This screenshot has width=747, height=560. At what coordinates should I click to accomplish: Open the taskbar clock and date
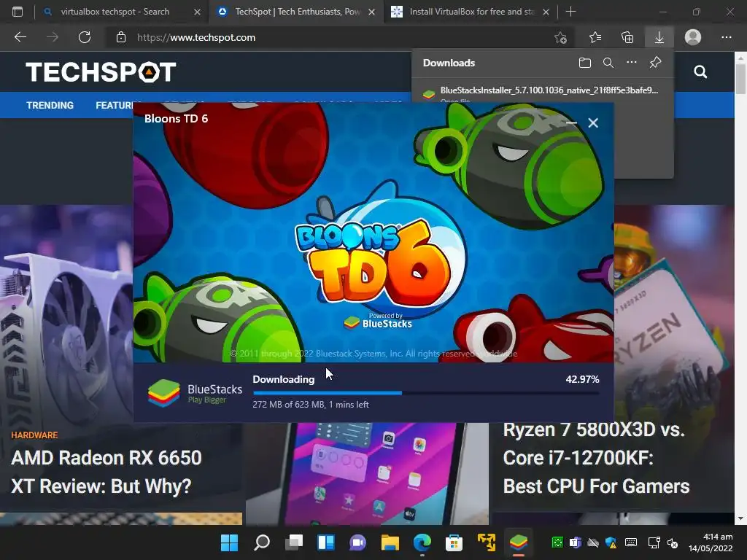711,542
